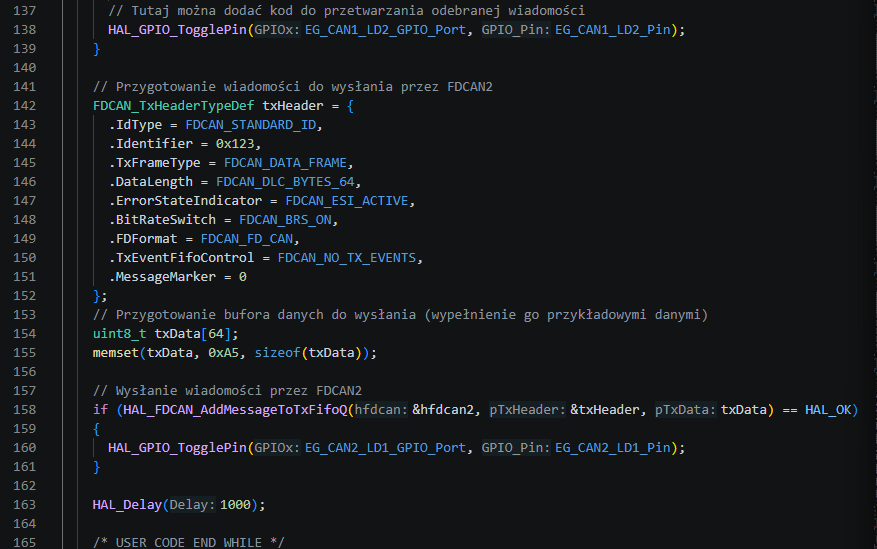Click the sizeof keyword
This screenshot has height=549, width=877.
pyautogui.click(x=277, y=353)
